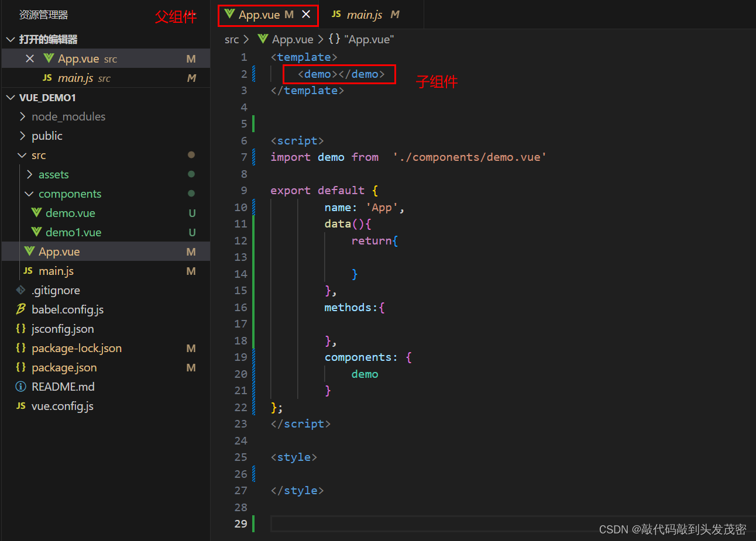756x541 pixels.
Task: Click Vue icon in open editors App.vue row
Action: click(49, 58)
